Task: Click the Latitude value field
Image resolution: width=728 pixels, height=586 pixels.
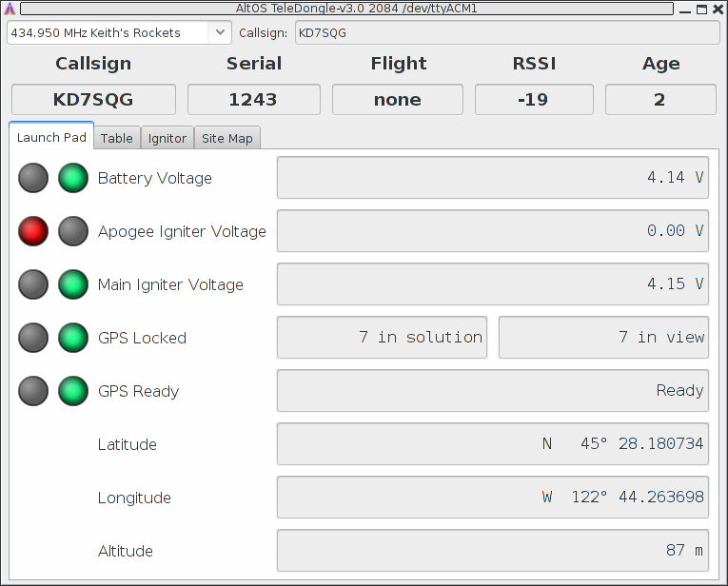Action: pos(492,444)
